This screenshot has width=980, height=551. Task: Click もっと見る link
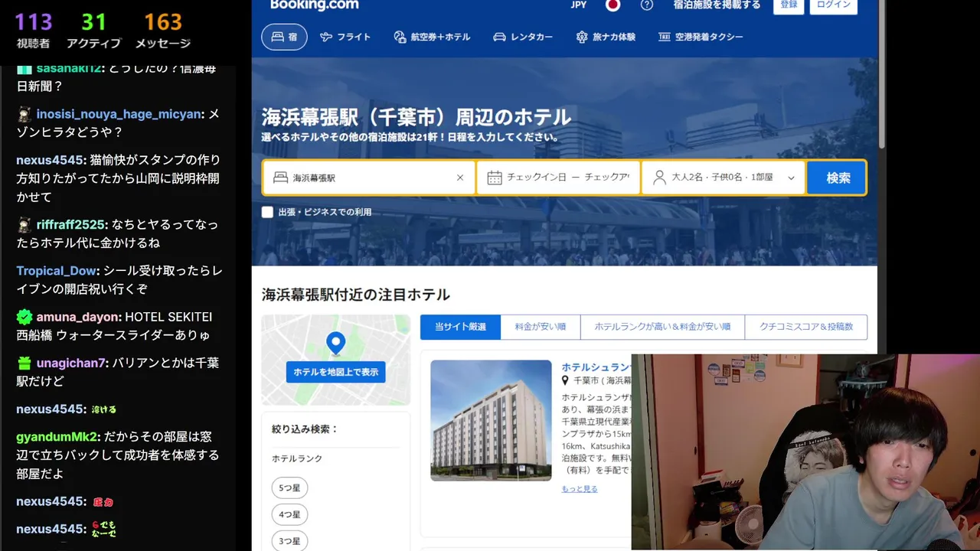tap(580, 489)
